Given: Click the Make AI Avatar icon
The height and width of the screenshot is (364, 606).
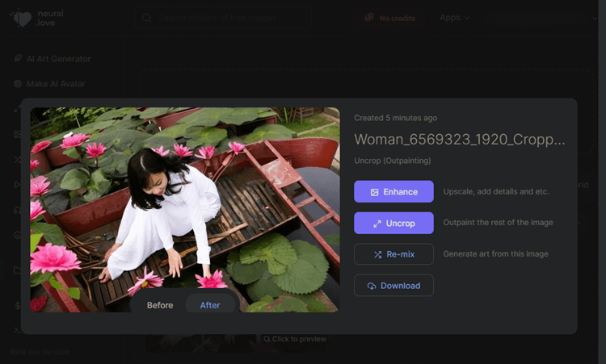Looking at the screenshot, I should click(x=18, y=84).
